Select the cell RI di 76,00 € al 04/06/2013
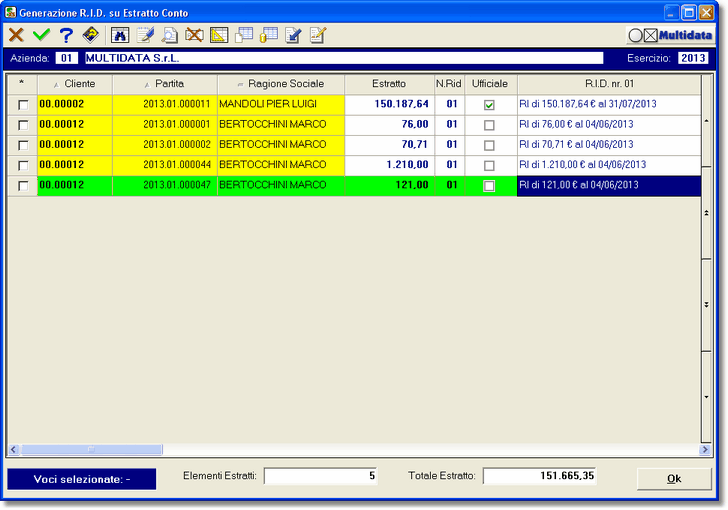The image size is (728, 510). 609,124
